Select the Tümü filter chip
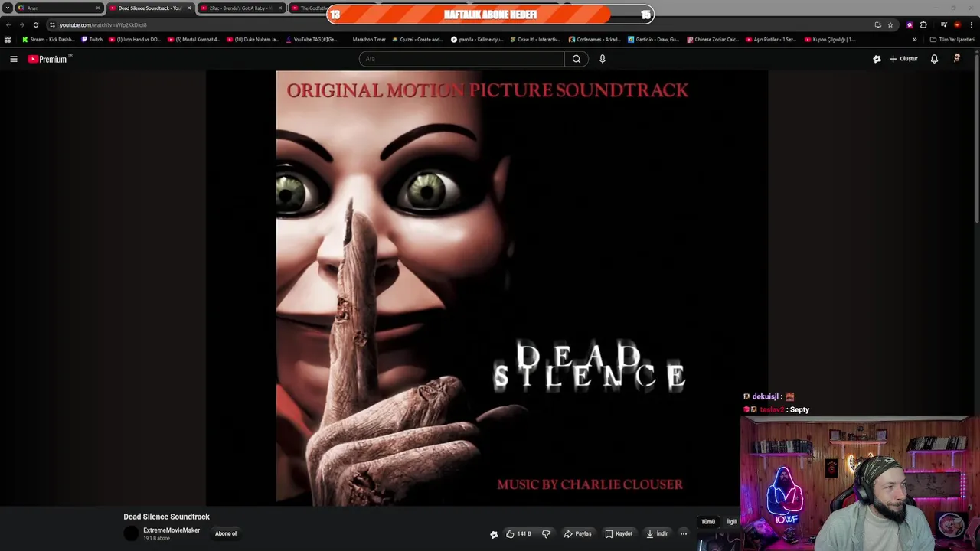The width and height of the screenshot is (980, 551). point(708,522)
